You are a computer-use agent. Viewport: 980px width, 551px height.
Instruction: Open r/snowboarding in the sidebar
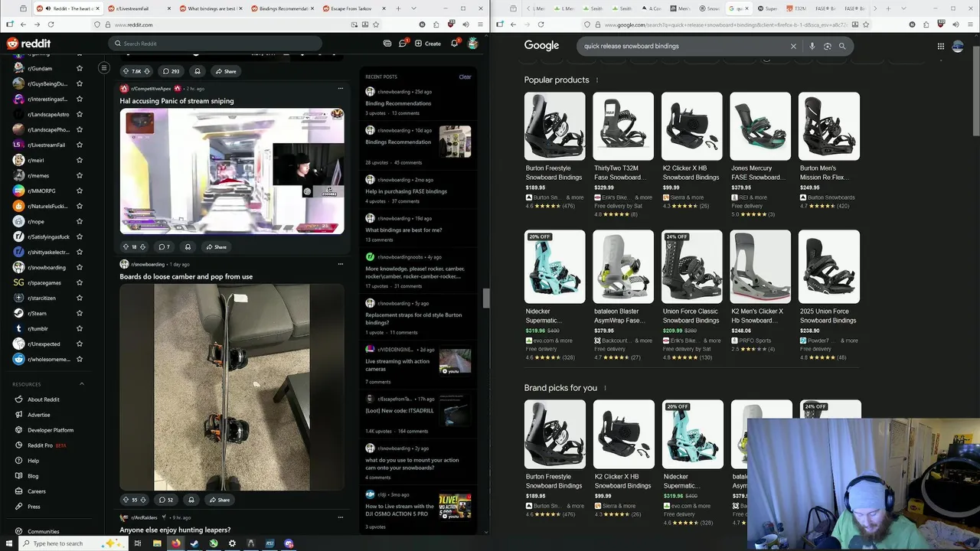(47, 267)
